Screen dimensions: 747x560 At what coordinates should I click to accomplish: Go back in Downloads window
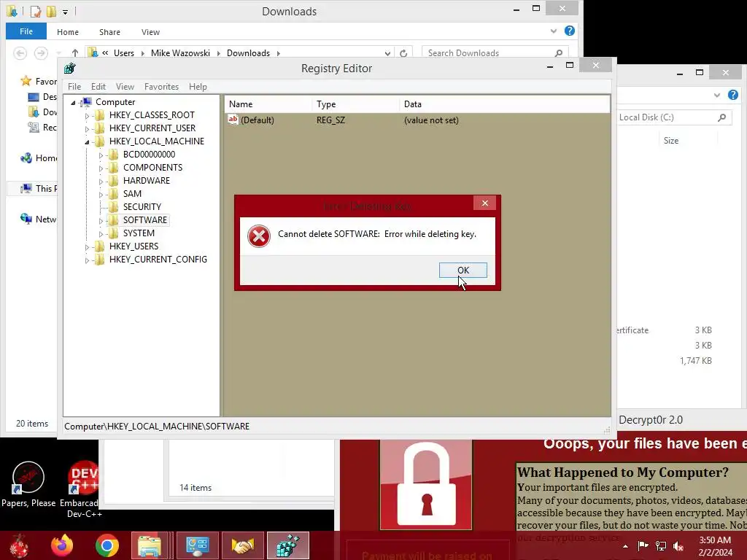tap(20, 52)
